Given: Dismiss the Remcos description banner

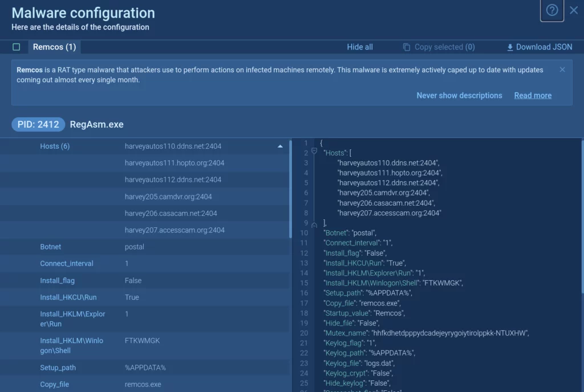Looking at the screenshot, I should [x=562, y=70].
